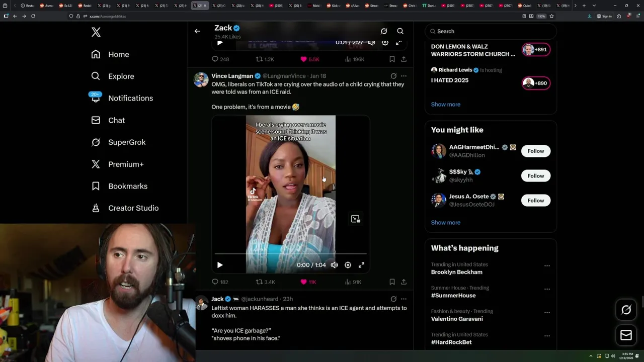Open Notifications
Image resolution: width=644 pixels, height=362 pixels.
tap(122, 98)
